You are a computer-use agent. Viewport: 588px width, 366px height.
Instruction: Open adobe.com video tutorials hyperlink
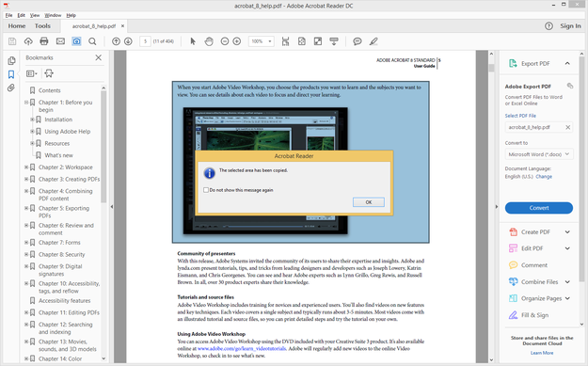pyautogui.click(x=242, y=349)
